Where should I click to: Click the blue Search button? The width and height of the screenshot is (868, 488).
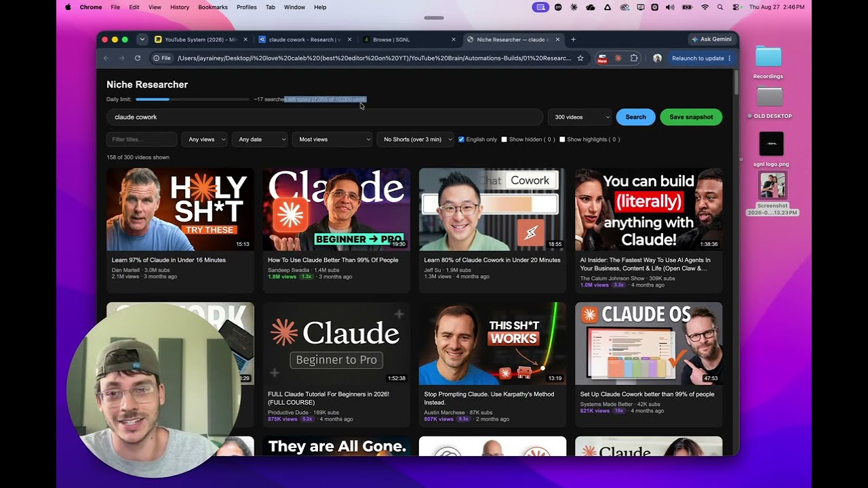(635, 117)
